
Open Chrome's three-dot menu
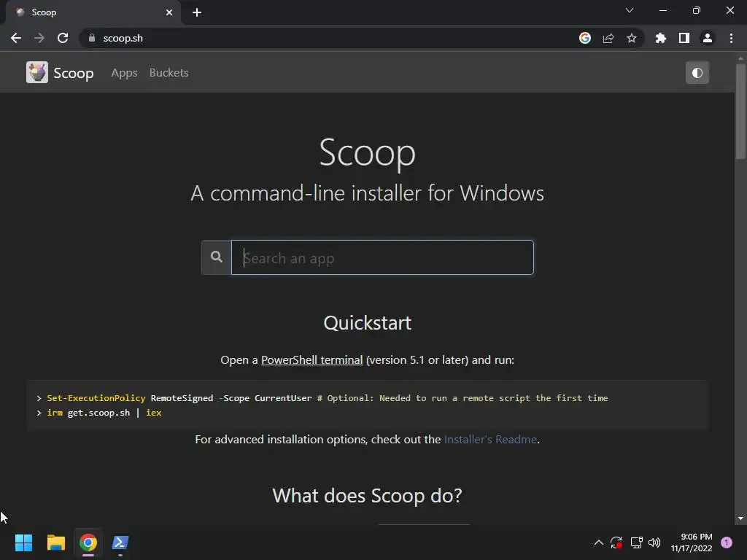pos(731,38)
